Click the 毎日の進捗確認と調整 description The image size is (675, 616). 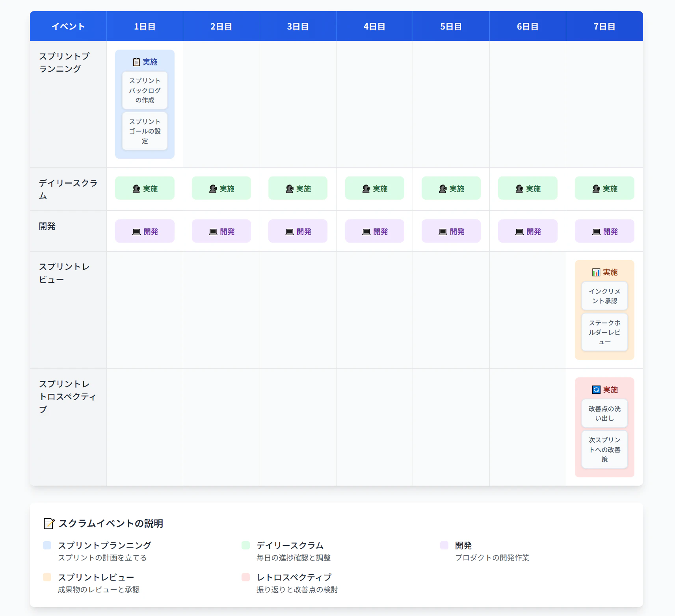(x=294, y=558)
